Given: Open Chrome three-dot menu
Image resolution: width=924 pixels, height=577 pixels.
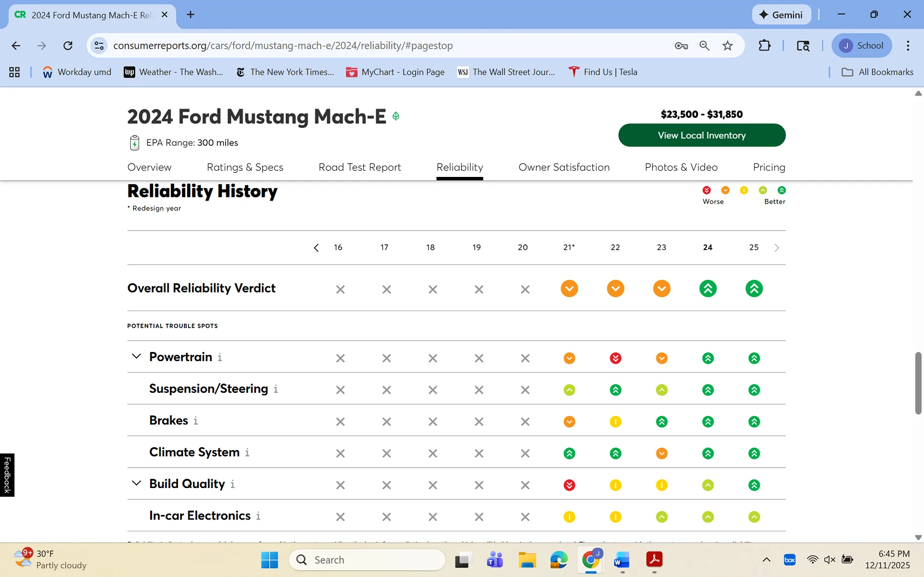Looking at the screenshot, I should tap(908, 46).
